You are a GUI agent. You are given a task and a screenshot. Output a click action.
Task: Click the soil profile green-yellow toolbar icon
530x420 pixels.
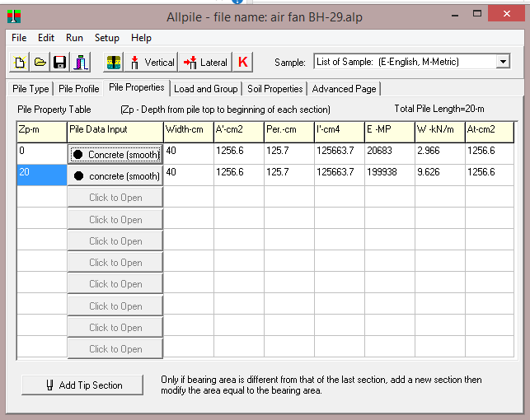click(x=114, y=62)
